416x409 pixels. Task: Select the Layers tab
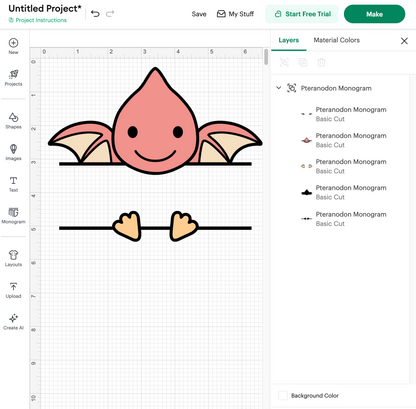tap(289, 40)
